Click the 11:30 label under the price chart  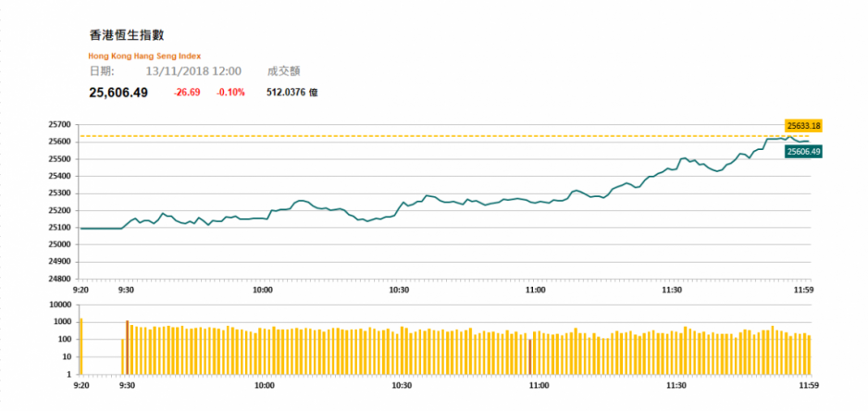point(672,290)
